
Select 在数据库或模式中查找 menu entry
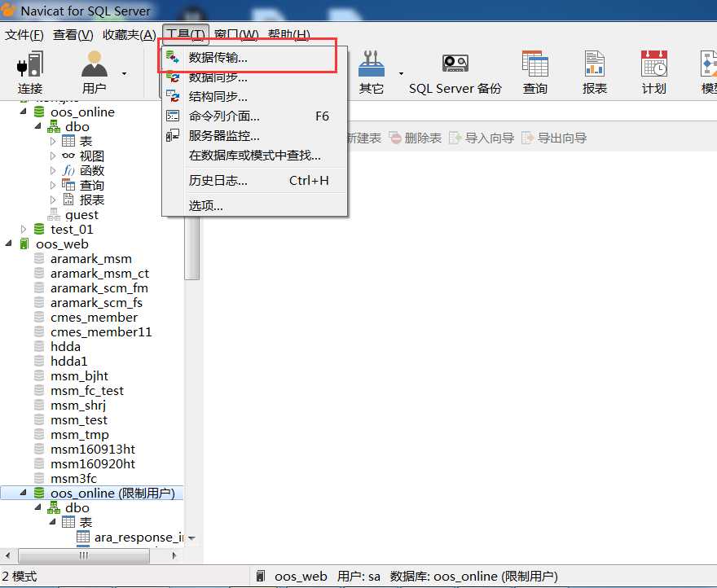click(255, 156)
